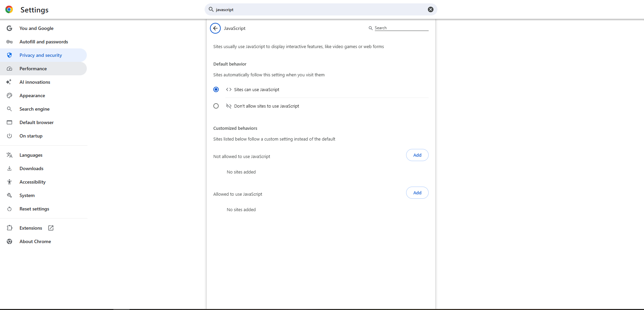This screenshot has height=310, width=644.
Task: Click the Performance speedometer icon
Action: pos(9,69)
